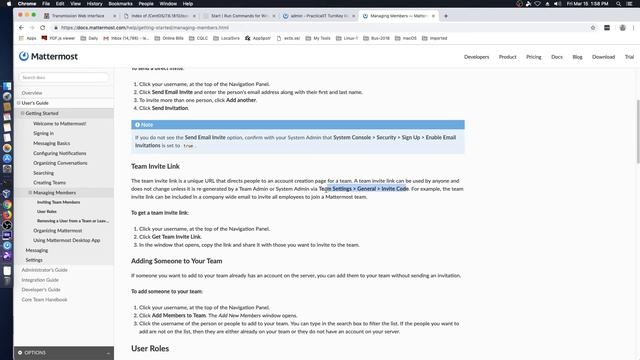The height and width of the screenshot is (360, 640).
Task: Switch to Index of CentOS tab
Action: click(159, 16)
